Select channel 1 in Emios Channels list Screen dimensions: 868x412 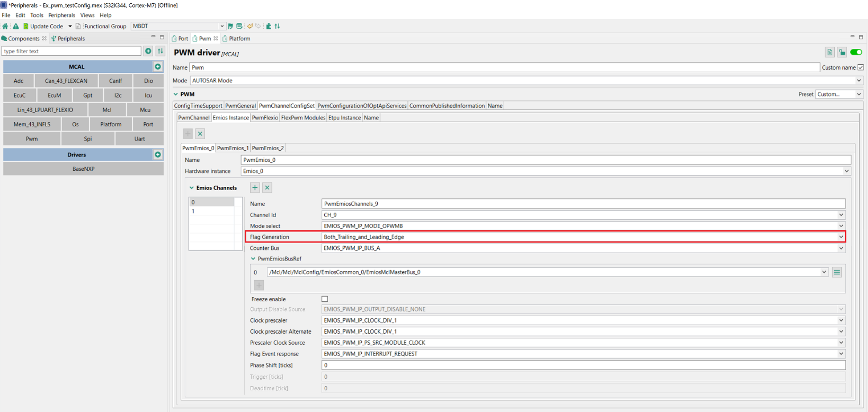coord(212,211)
